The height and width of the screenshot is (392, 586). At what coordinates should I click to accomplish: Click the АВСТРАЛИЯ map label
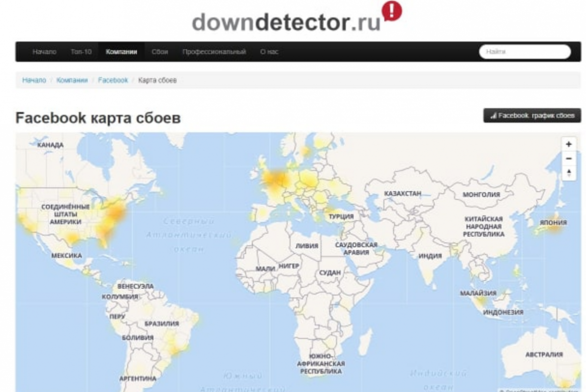[x=544, y=354]
